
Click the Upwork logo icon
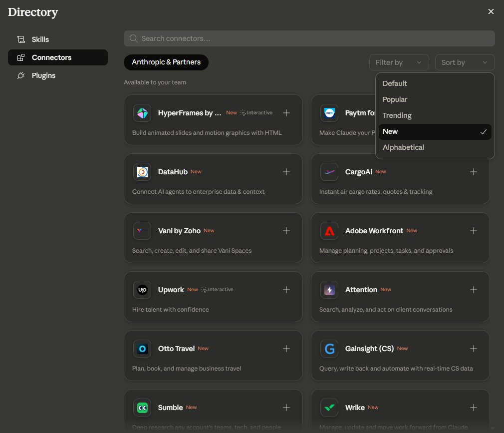[x=142, y=290]
